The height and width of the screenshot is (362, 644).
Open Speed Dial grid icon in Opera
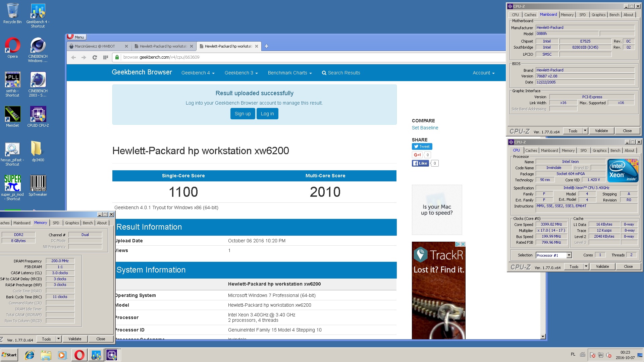[105, 57]
